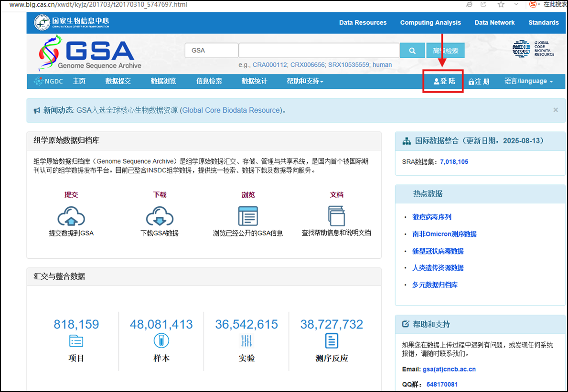Click the 测序反应 sequencing reactions icon

[x=332, y=341]
